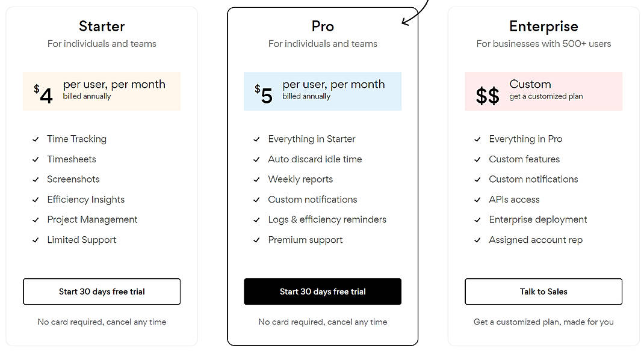Image resolution: width=644 pixels, height=351 pixels.
Task: Click the checkmark beside Time Tracking
Action: [x=36, y=139]
